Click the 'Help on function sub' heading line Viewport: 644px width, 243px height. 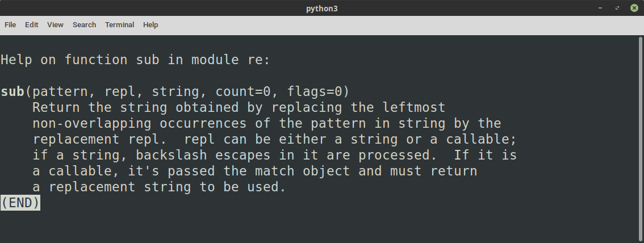(x=136, y=60)
